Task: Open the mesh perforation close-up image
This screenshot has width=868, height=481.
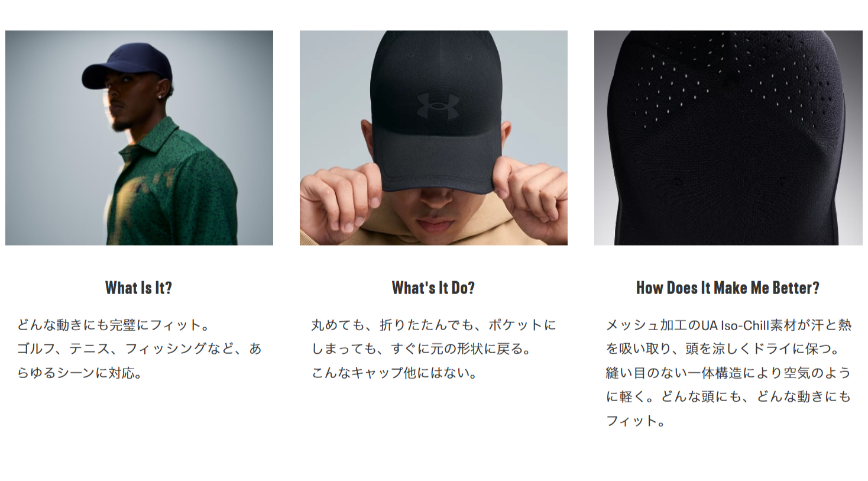Action: [x=728, y=138]
